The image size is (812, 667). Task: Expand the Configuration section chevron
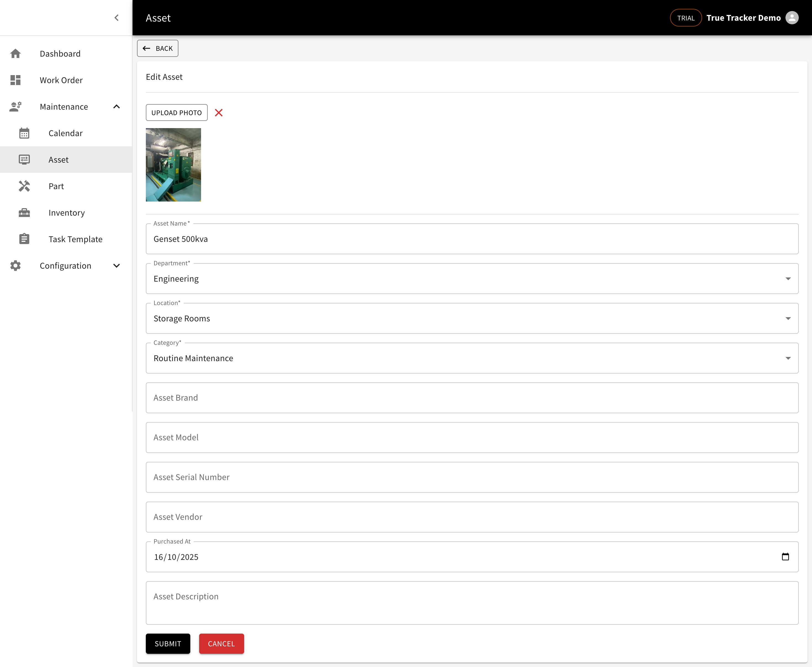pos(116,266)
